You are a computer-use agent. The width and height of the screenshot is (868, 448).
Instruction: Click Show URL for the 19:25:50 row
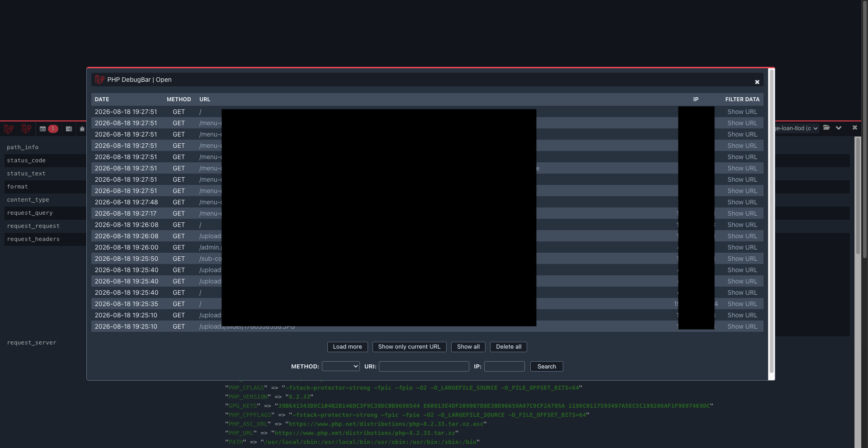[x=742, y=259]
